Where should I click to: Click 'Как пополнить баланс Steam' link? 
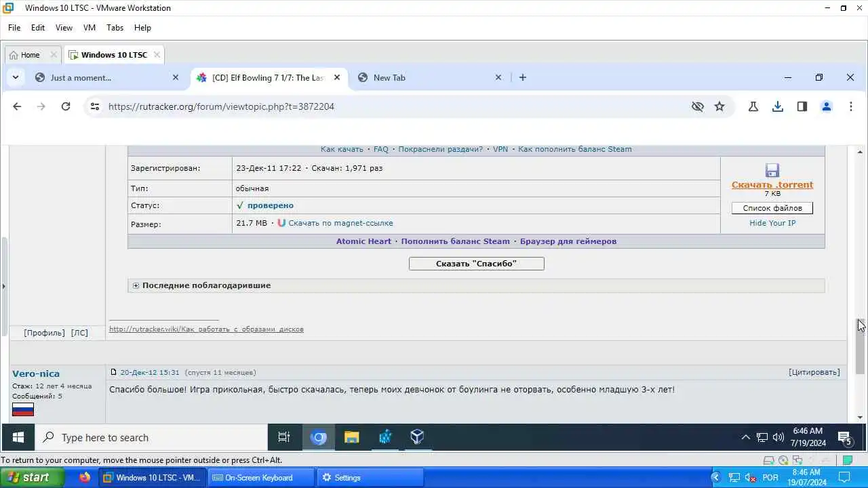pos(575,149)
